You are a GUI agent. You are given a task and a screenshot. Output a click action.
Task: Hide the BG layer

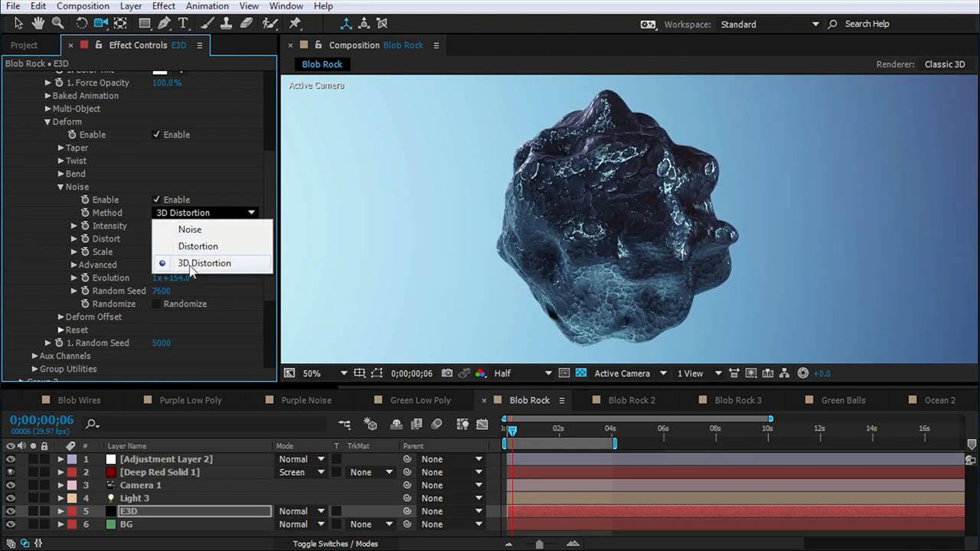pos(11,524)
